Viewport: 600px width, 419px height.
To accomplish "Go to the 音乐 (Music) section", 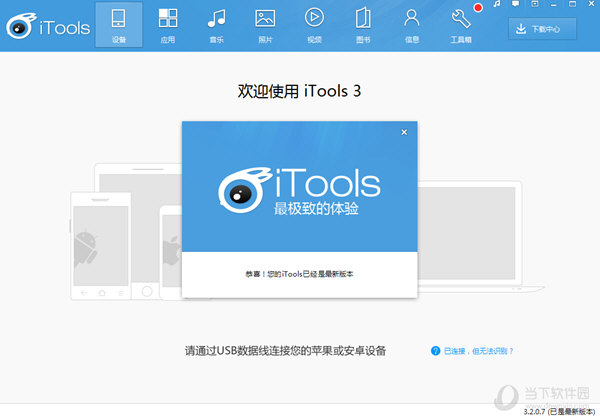I will (217, 24).
